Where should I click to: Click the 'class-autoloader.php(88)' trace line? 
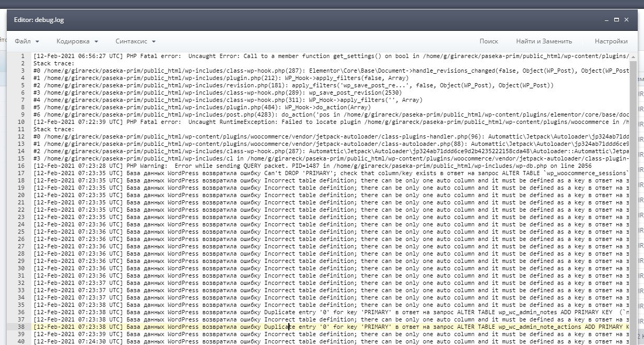tap(332, 144)
